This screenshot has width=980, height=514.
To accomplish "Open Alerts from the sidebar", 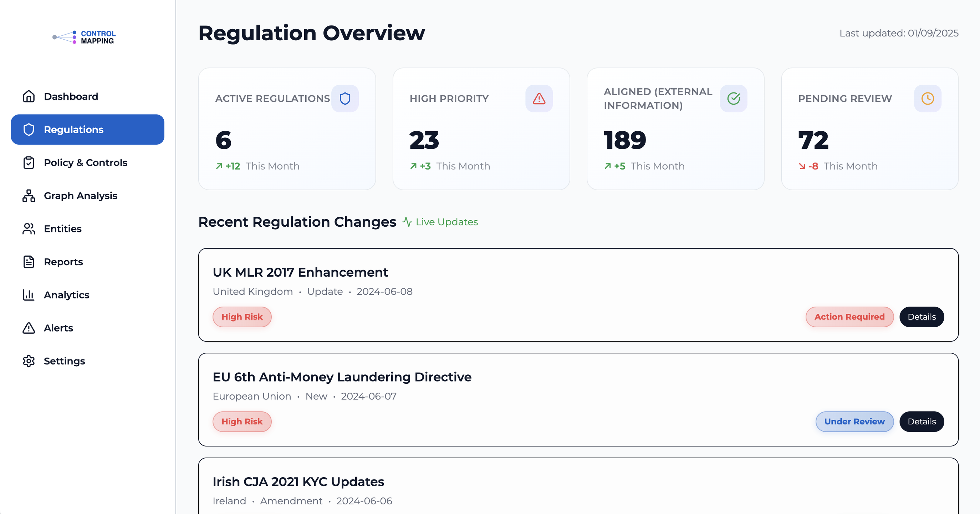I will pyautogui.click(x=58, y=328).
